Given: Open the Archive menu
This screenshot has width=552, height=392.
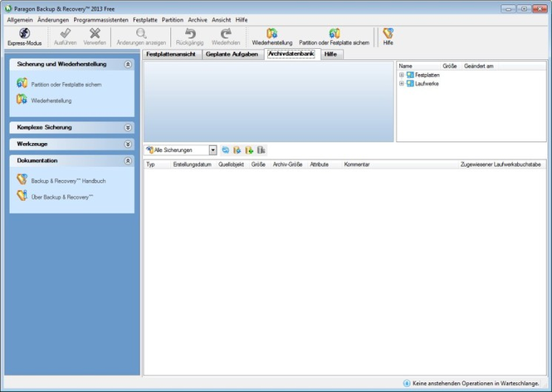Looking at the screenshot, I should [x=198, y=20].
